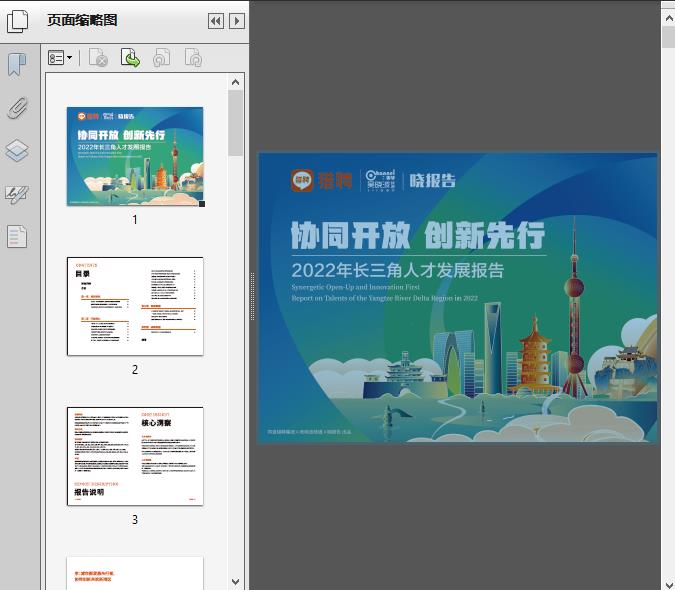Open thumbnail options dropdown menu
The image size is (675, 590).
60,58
